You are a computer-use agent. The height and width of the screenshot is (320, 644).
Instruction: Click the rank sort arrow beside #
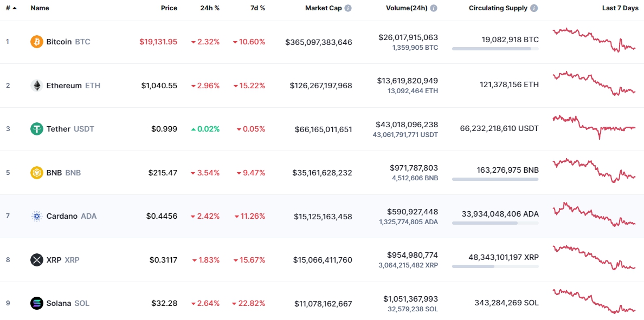tap(15, 8)
